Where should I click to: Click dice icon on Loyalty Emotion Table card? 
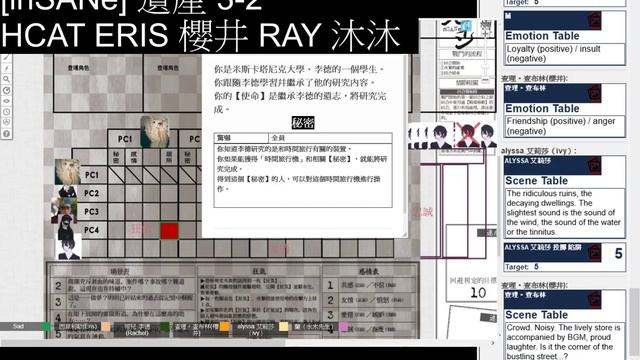pos(594,20)
